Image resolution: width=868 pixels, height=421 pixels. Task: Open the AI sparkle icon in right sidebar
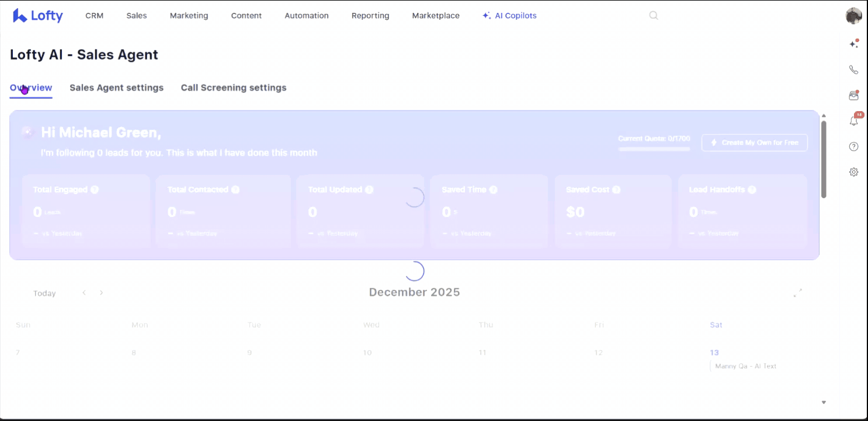[853, 44]
